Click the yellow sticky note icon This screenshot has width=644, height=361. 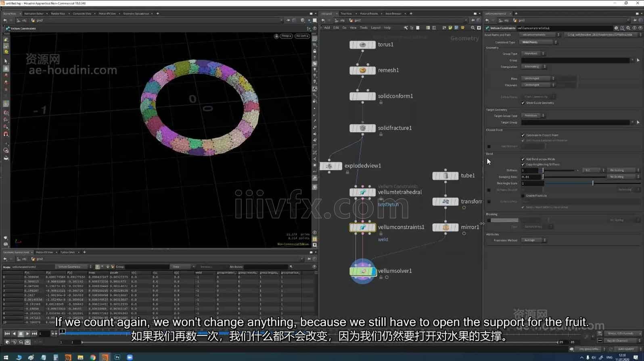pyautogui.click(x=450, y=28)
